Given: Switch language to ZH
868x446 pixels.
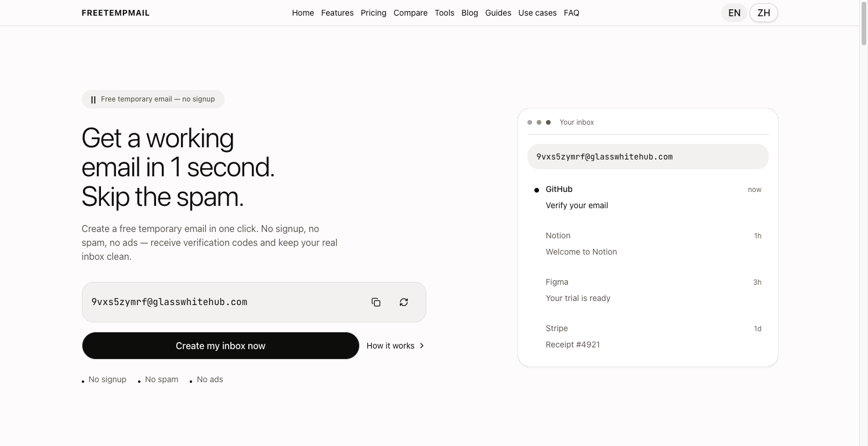Looking at the screenshot, I should [764, 13].
